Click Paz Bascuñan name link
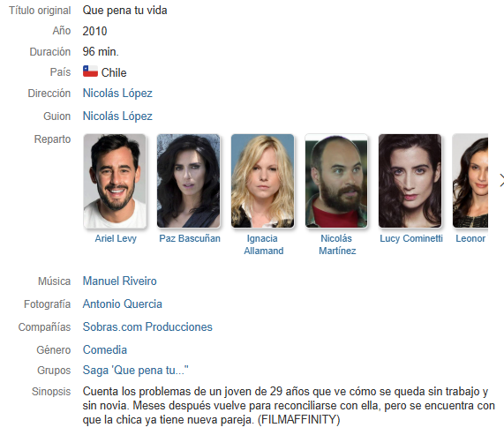This screenshot has width=504, height=435. point(190,238)
